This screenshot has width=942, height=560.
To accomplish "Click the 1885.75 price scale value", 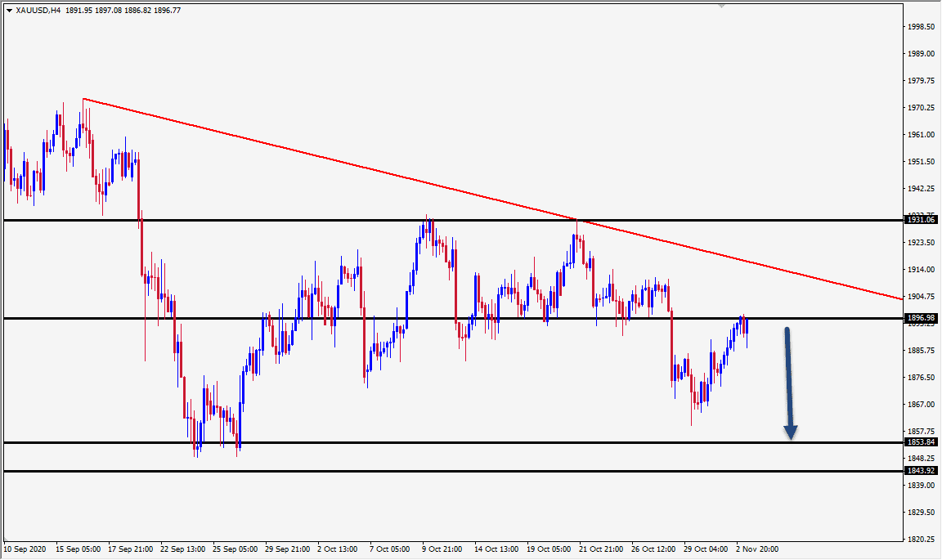I will [x=922, y=350].
